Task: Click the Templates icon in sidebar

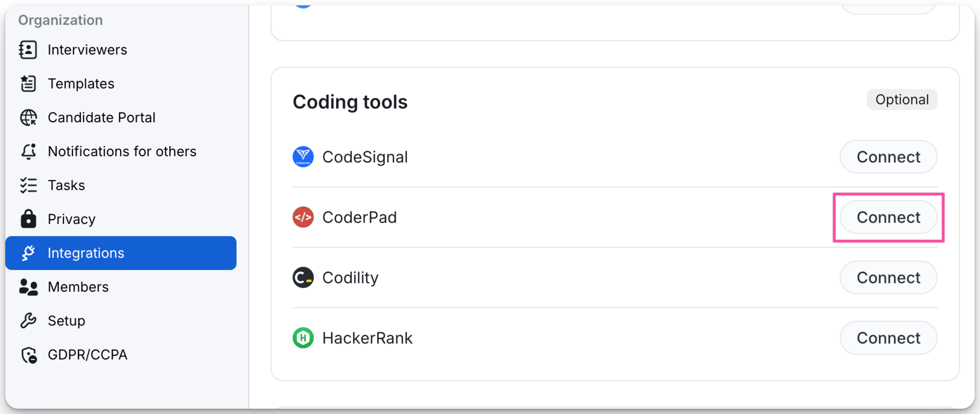Action: (x=28, y=84)
